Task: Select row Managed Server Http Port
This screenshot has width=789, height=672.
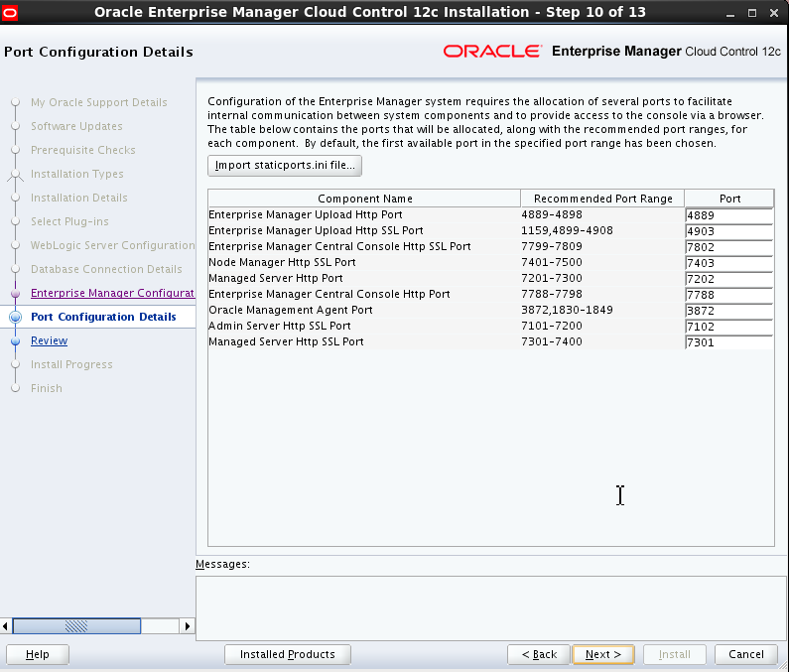Action: pyautogui.click(x=490, y=278)
